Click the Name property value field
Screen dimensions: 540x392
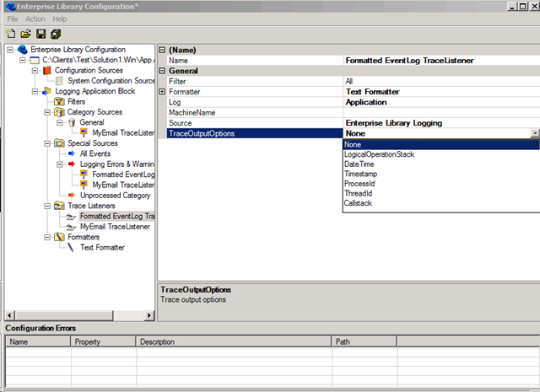click(x=441, y=60)
